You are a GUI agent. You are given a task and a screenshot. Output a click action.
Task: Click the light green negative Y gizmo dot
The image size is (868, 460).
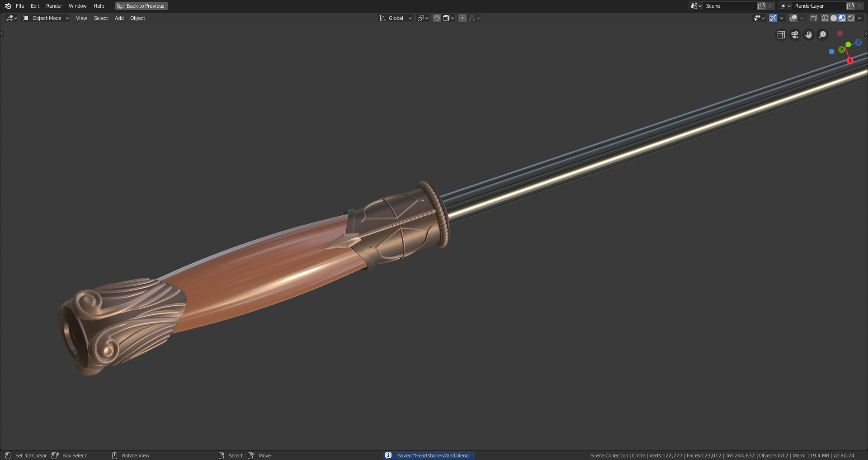tap(848, 44)
